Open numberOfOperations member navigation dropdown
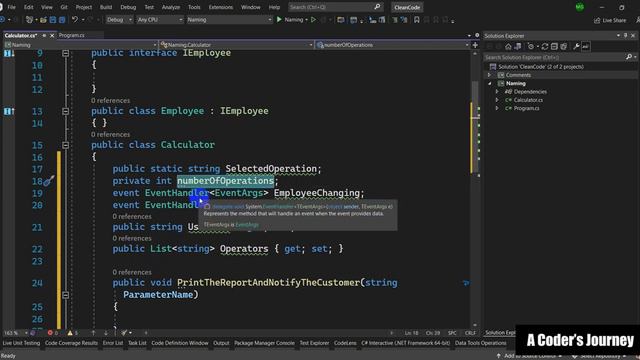The height and width of the screenshot is (360, 640). (x=393, y=45)
